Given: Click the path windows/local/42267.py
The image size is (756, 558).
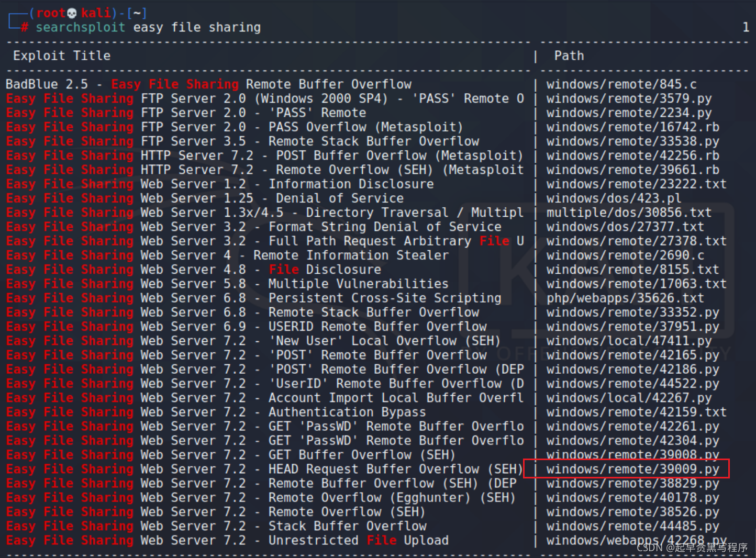Looking at the screenshot, I should (x=629, y=398).
